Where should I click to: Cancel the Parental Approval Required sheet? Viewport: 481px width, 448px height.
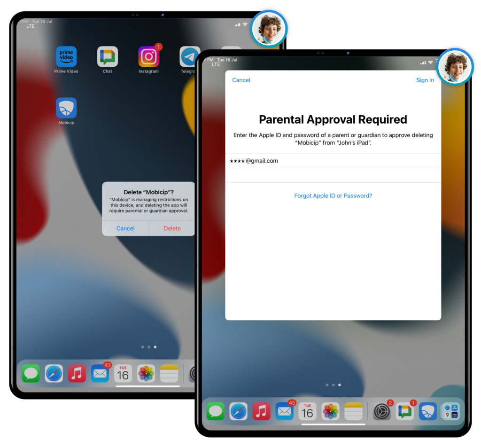point(241,80)
